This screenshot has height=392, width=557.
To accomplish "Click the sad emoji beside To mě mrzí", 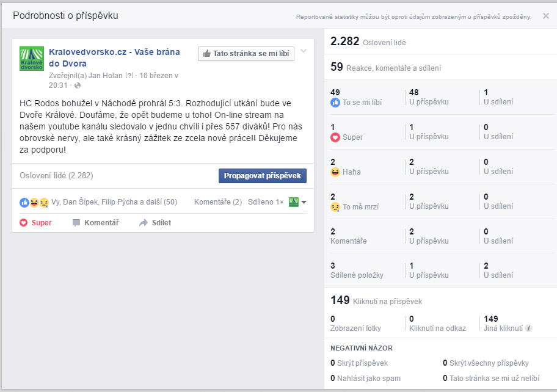I will coord(335,207).
